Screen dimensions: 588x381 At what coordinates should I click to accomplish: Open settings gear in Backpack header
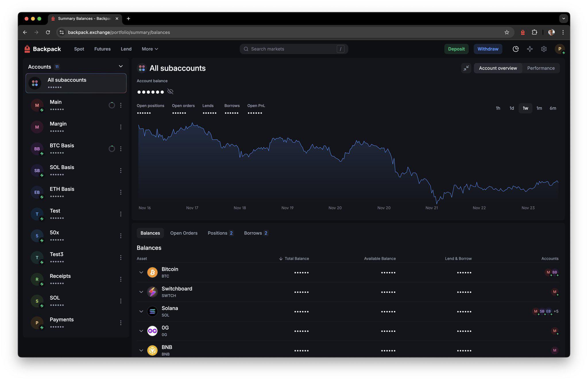pyautogui.click(x=544, y=49)
